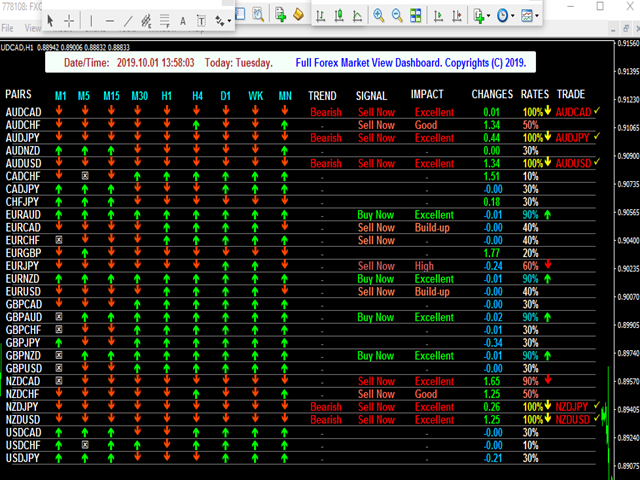This screenshot has width=640, height=480.
Task: Switch chart to candlestick view
Action: click(x=340, y=15)
